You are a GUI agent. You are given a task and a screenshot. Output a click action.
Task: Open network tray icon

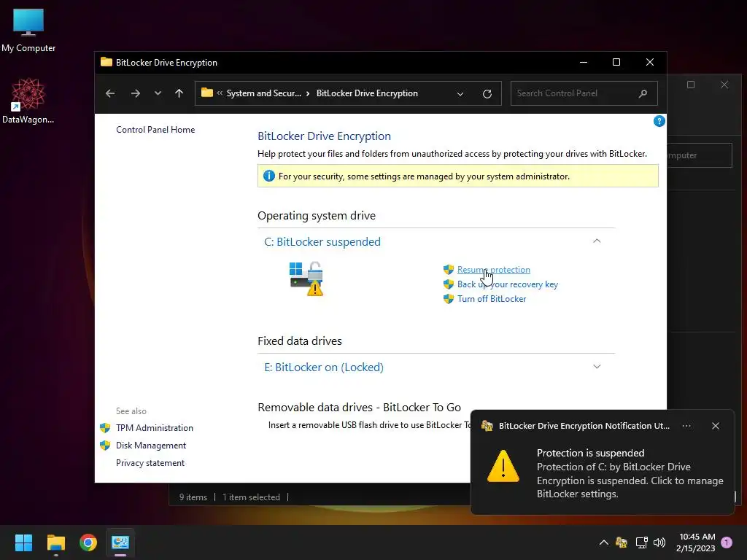(x=641, y=542)
